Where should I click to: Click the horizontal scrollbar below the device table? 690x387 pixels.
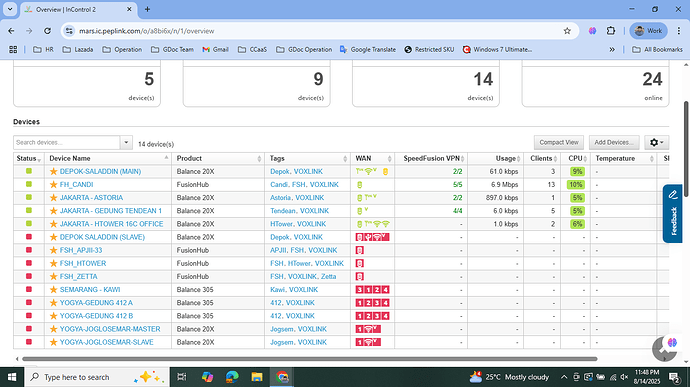tap(309, 359)
